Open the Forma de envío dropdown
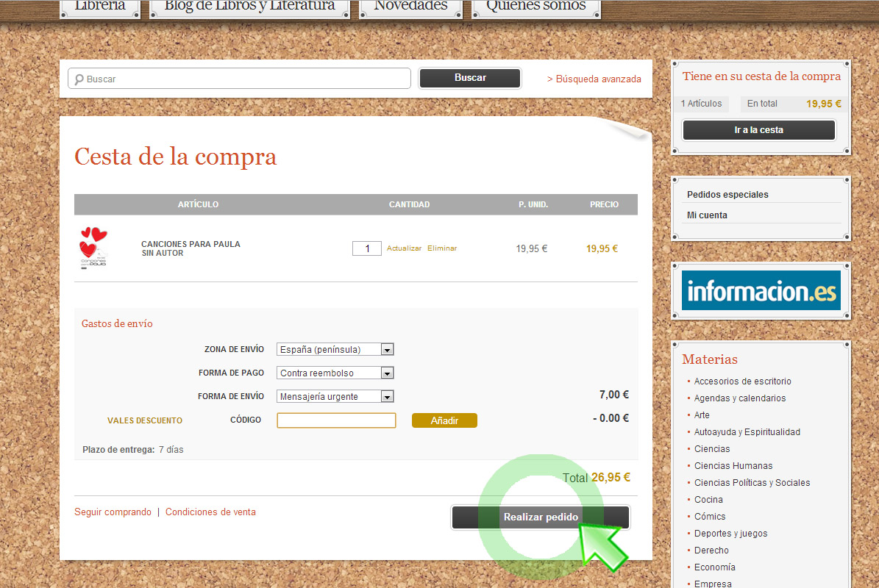This screenshot has height=588, width=879. (335, 397)
